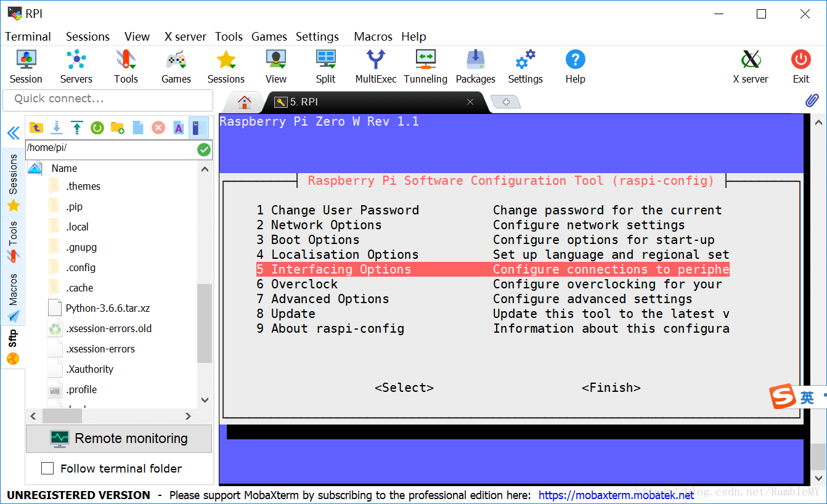The width and height of the screenshot is (827, 504).
Task: Select 5 Interfacing Options menu entry
Action: point(493,269)
